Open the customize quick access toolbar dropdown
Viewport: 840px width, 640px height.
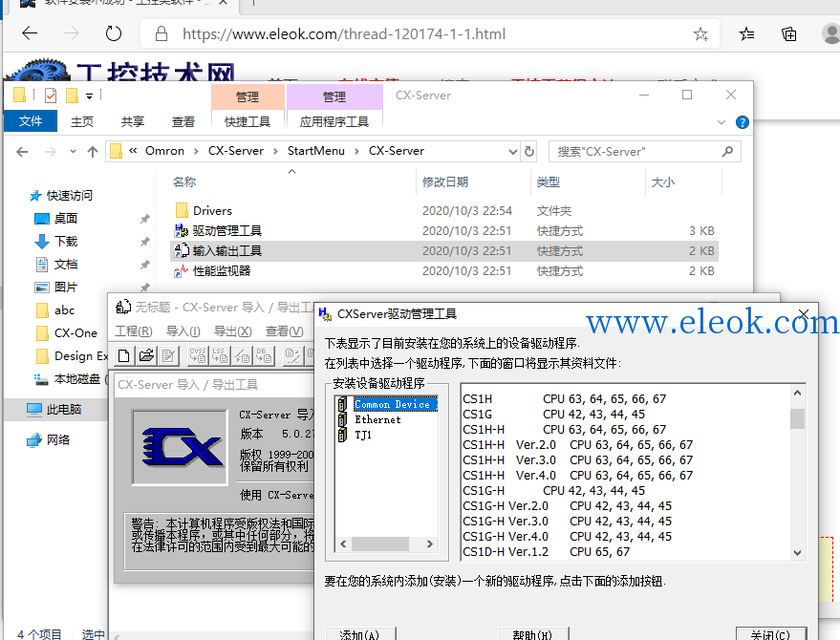90,96
